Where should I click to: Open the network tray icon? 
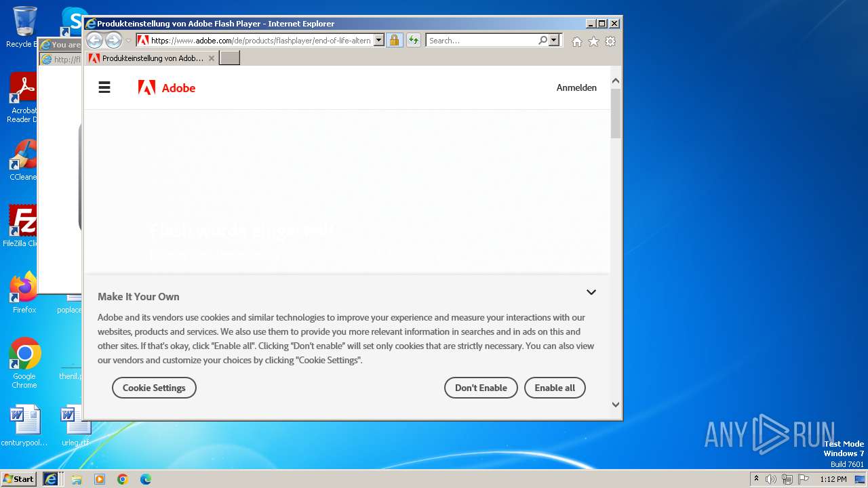click(787, 479)
